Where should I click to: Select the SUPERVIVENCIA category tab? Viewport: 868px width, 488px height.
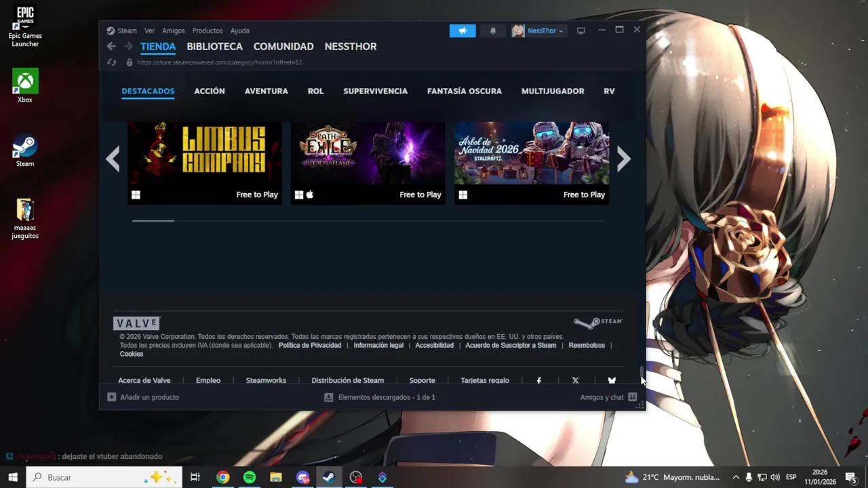(x=376, y=91)
